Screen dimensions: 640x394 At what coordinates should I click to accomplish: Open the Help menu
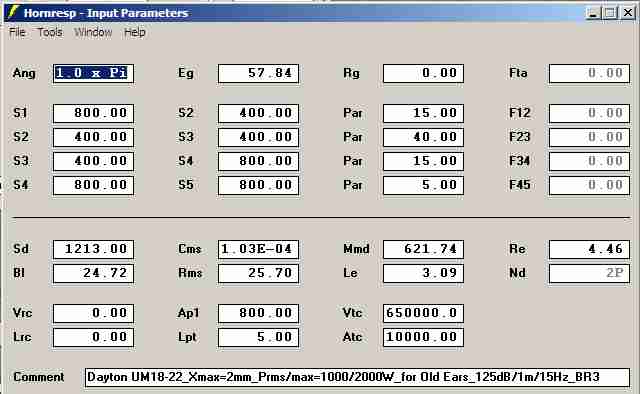pyautogui.click(x=135, y=32)
